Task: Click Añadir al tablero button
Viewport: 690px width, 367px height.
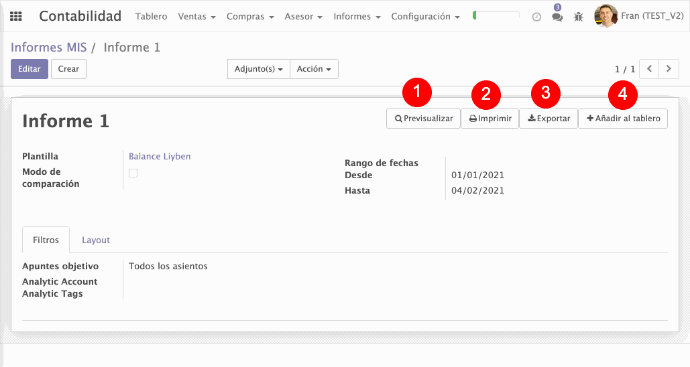Action: [623, 118]
